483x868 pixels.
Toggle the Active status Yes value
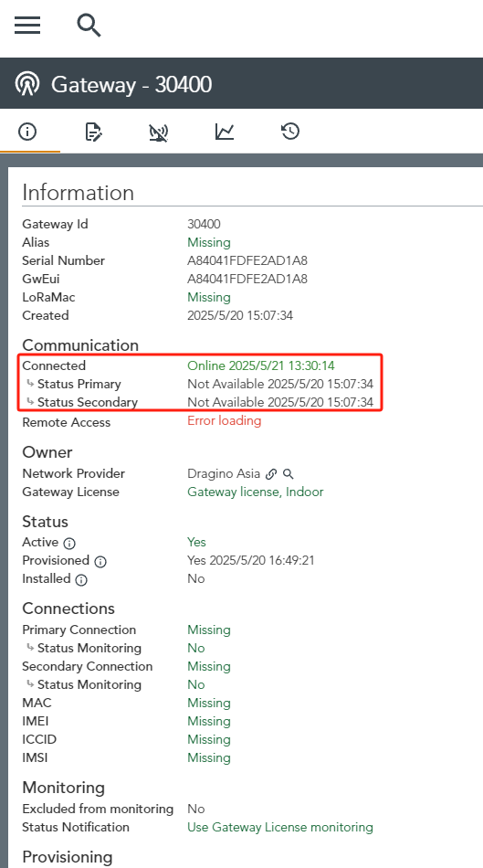[196, 542]
